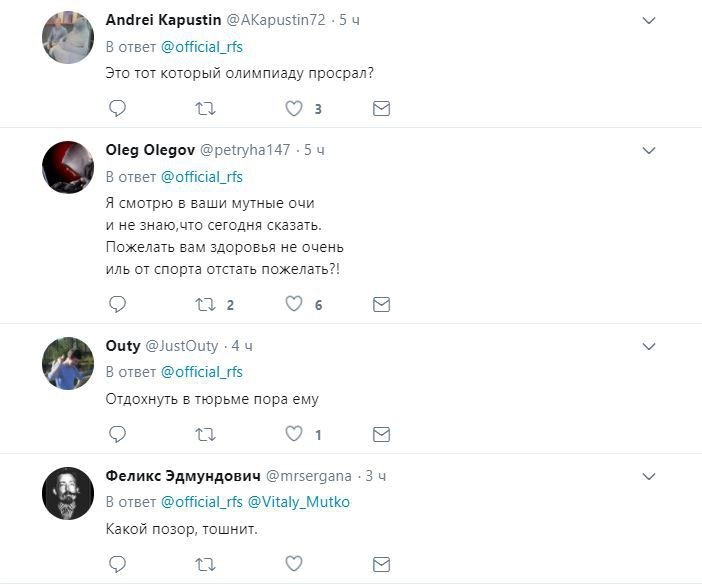Share Oleg Olegov's tweet by message icon

(x=381, y=304)
